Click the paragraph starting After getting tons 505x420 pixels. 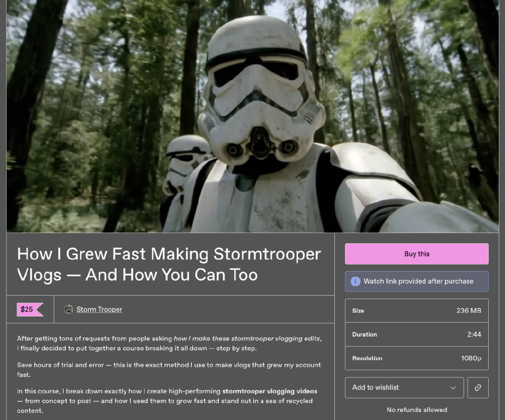[x=170, y=344]
